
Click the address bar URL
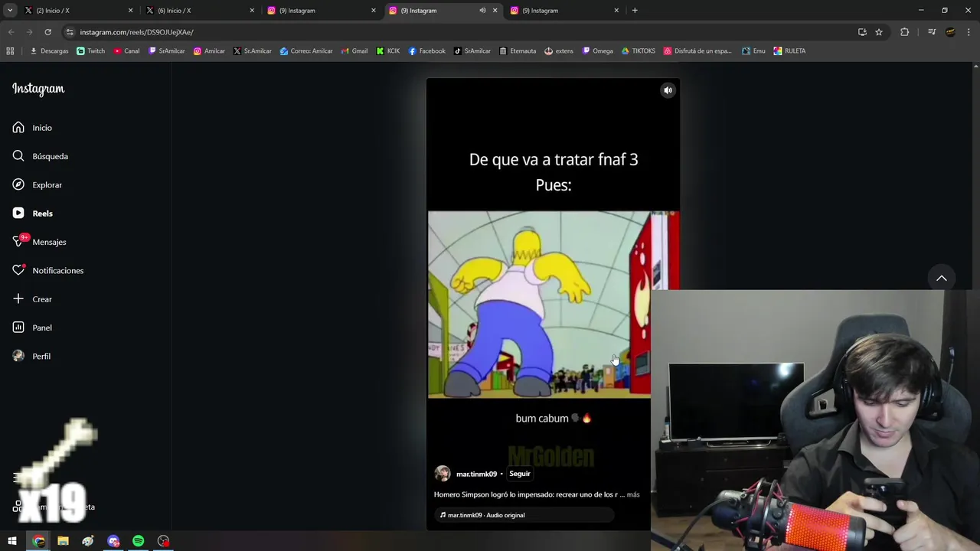[136, 32]
